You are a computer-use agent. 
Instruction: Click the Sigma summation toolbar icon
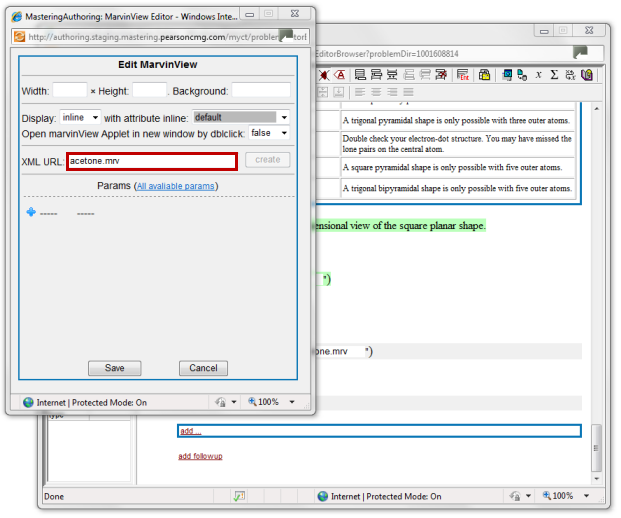pyautogui.click(x=555, y=74)
